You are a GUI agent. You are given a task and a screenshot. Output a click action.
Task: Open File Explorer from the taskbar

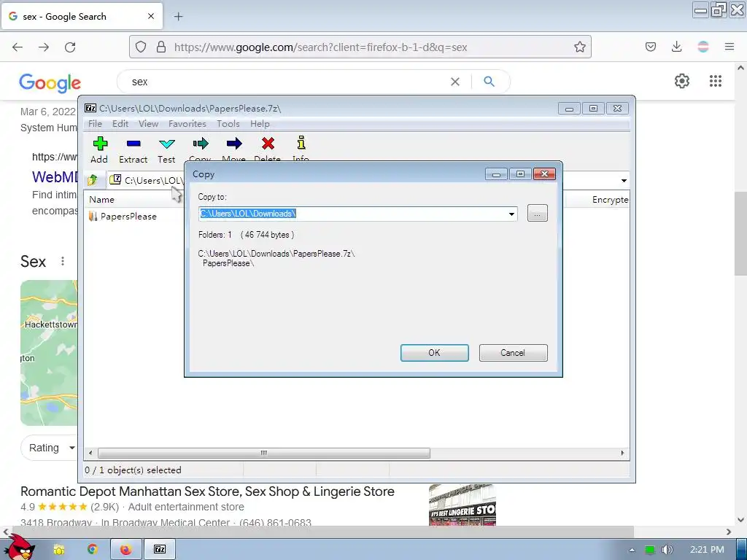click(59, 550)
